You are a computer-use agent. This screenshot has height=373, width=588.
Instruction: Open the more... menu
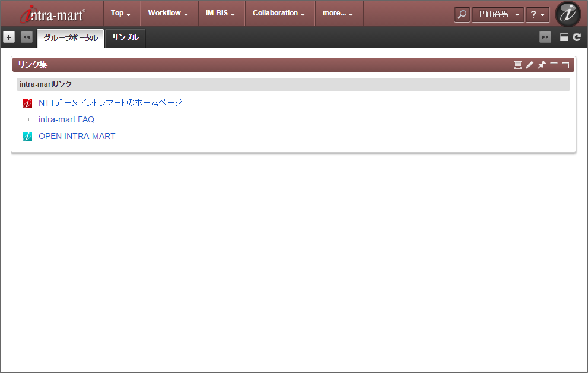coord(338,13)
